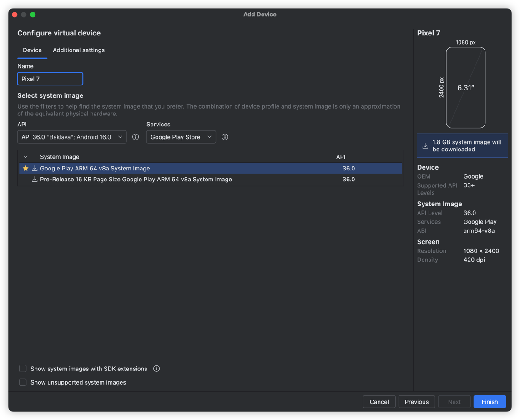Open the Services Google Play Store dropdown

[x=181, y=137]
